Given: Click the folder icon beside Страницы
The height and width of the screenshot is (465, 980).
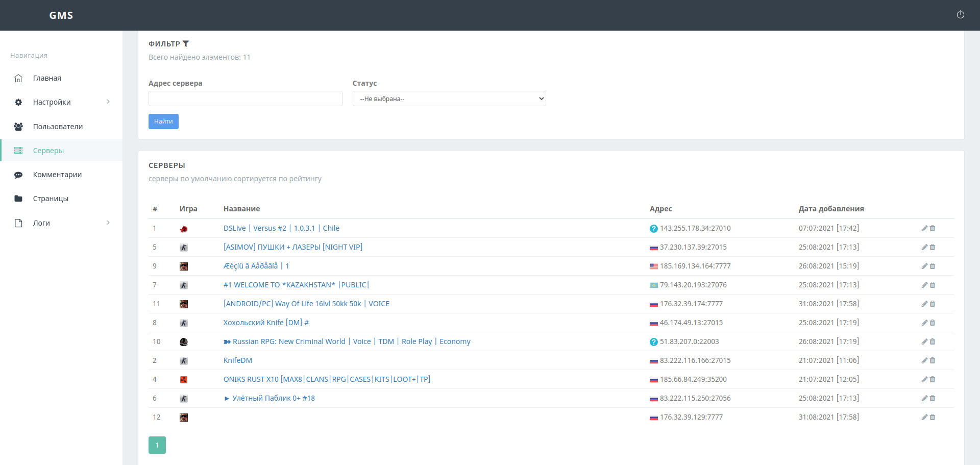Looking at the screenshot, I should pos(18,199).
